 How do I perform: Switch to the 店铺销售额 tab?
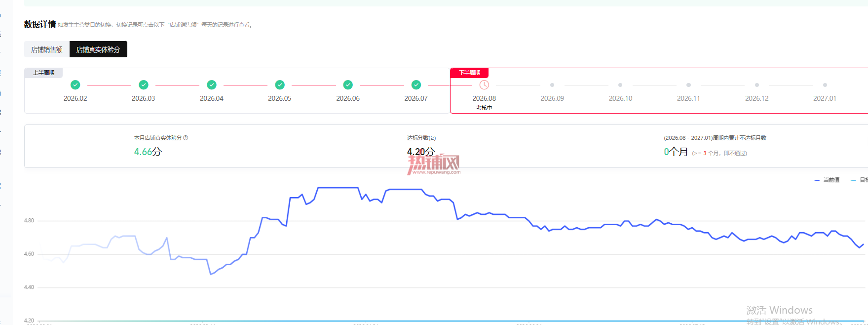[x=47, y=49]
